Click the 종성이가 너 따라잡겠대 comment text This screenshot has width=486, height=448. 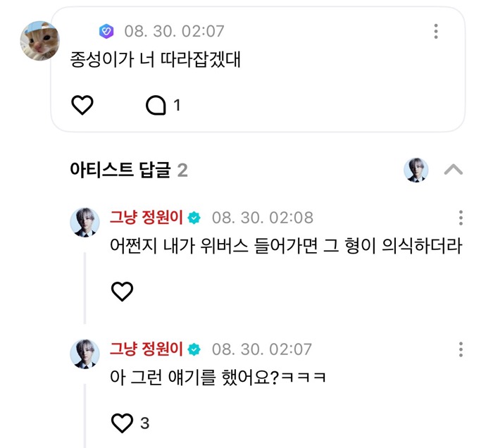point(156,60)
